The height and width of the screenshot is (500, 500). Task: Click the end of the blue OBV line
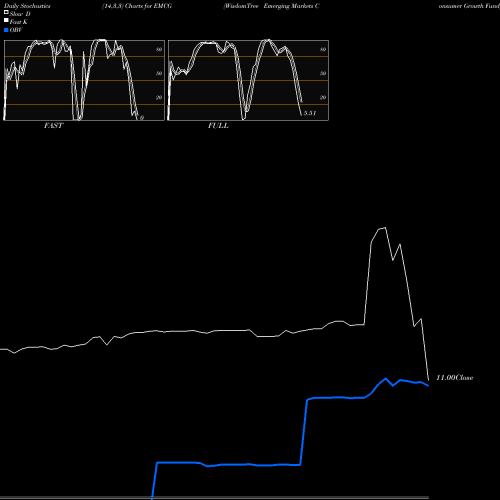(428, 386)
